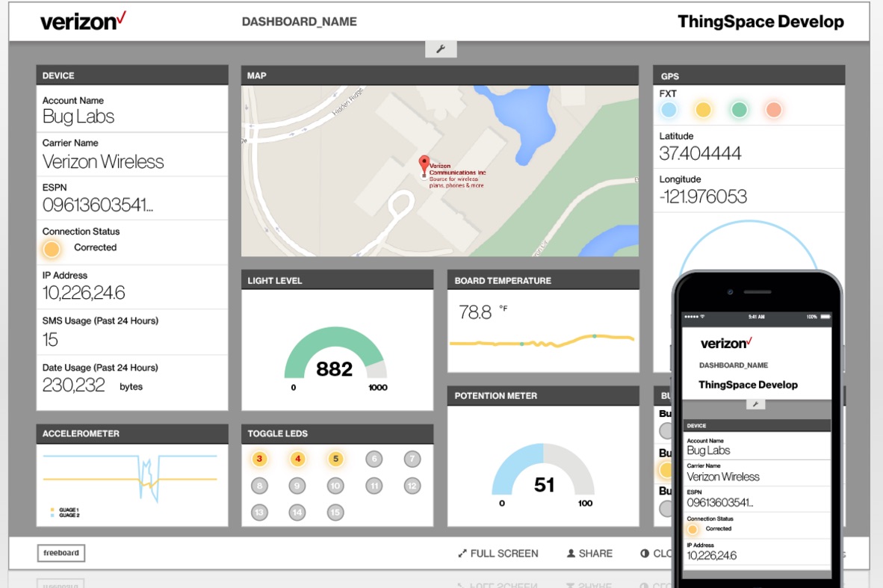Click the Verizon logo in header
This screenshot has width=883, height=588.
84,22
